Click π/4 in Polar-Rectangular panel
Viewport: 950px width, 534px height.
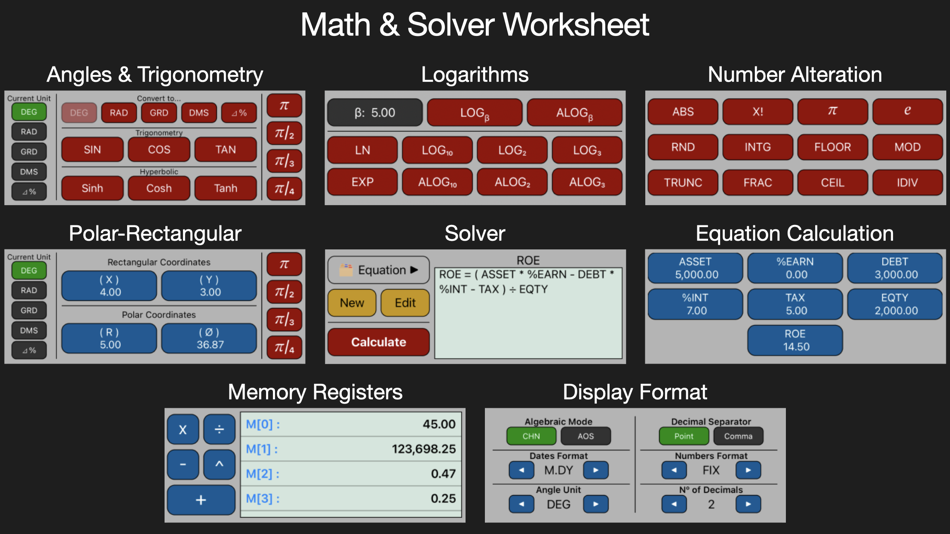tap(284, 348)
